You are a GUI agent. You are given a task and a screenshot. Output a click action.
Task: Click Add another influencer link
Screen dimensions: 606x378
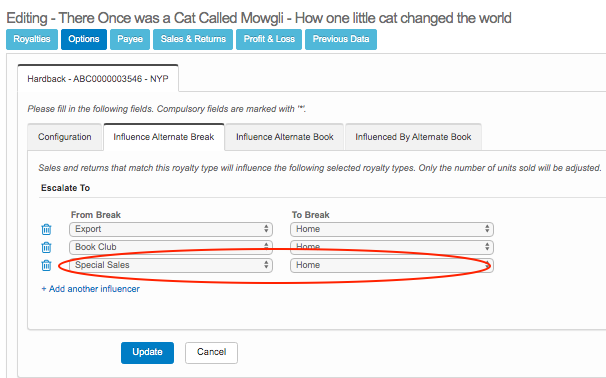pyautogui.click(x=90, y=289)
